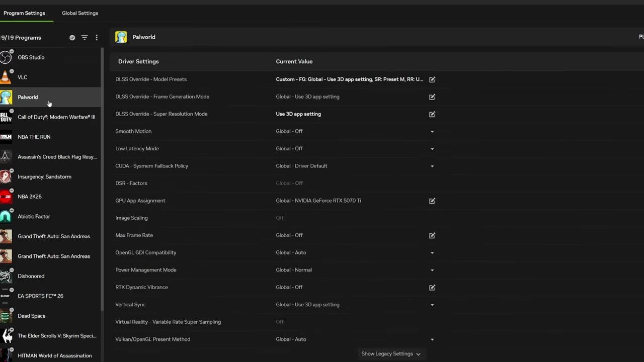This screenshot has height=362, width=644.
Task: Expand CUDA Sysmem Fallback Policy dropdown
Action: point(432,166)
